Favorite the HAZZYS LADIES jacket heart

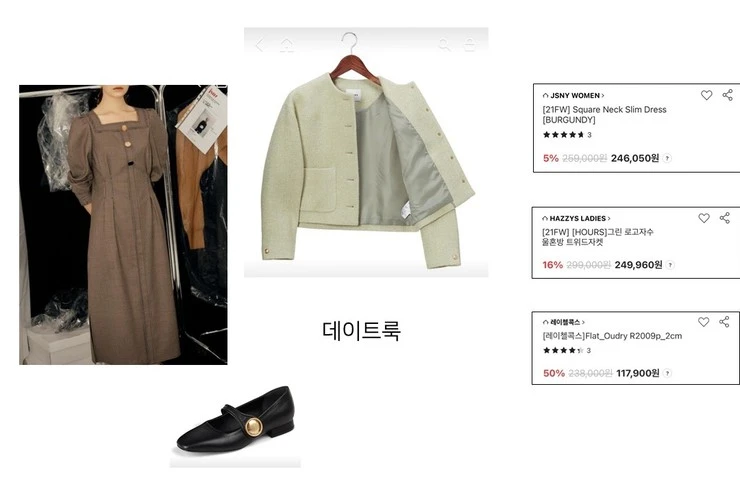tap(704, 218)
